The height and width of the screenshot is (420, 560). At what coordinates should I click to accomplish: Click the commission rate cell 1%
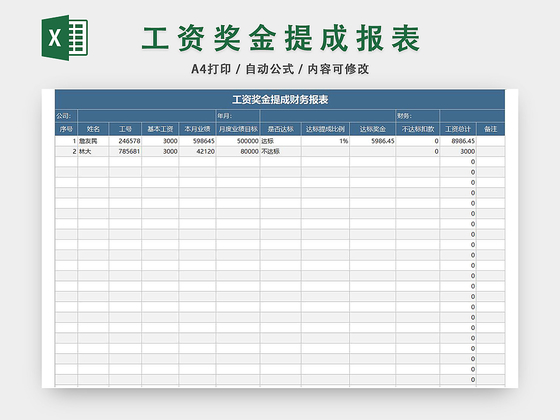(x=325, y=141)
